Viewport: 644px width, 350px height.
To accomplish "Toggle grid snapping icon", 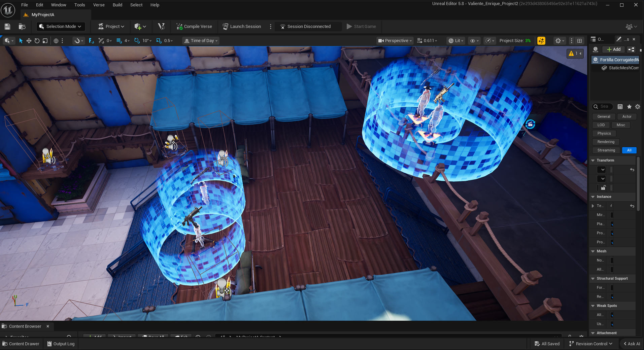I will click(x=119, y=41).
